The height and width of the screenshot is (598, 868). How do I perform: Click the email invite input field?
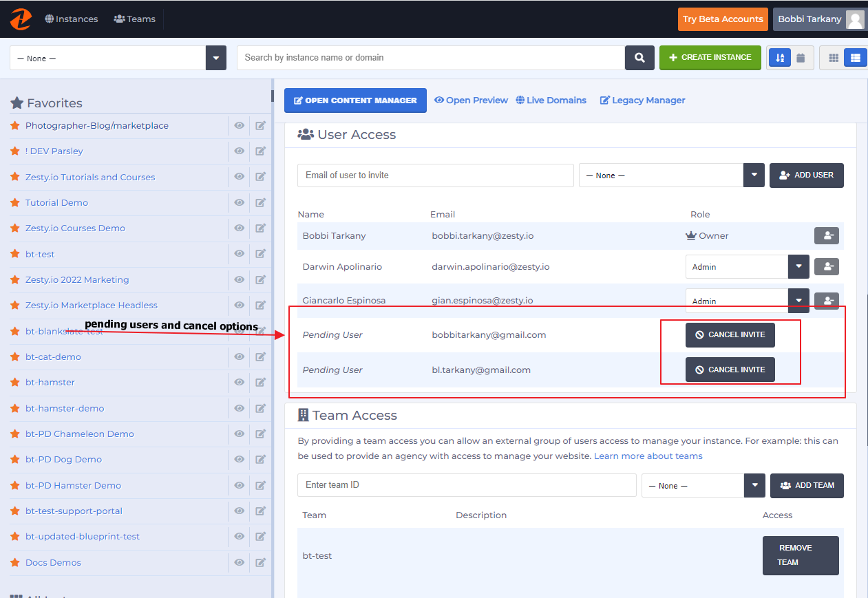[435, 175]
